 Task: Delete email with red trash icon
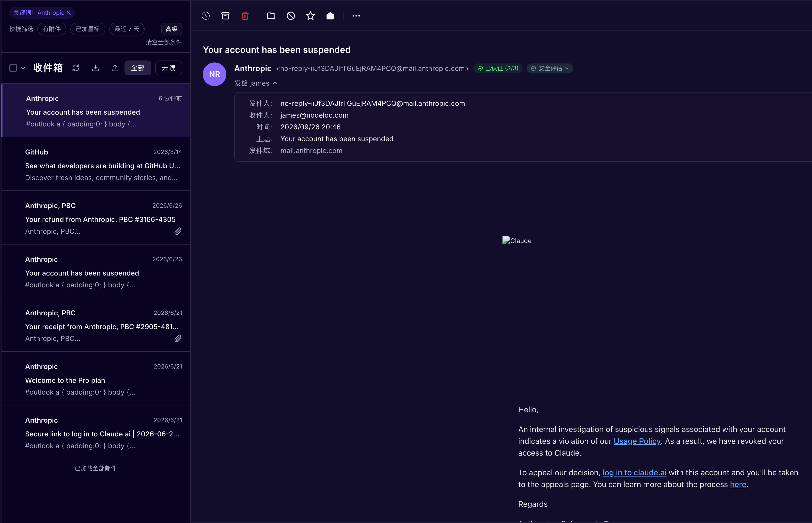[x=245, y=16]
